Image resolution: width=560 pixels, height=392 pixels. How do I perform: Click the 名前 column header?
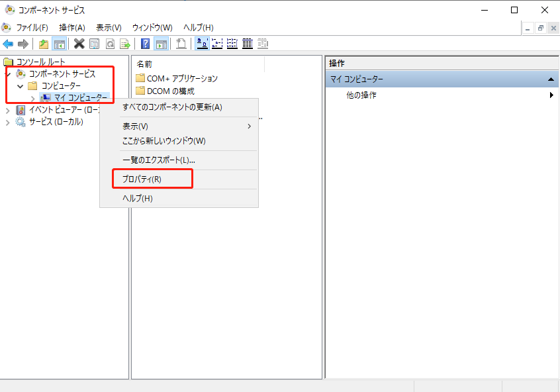(x=144, y=64)
